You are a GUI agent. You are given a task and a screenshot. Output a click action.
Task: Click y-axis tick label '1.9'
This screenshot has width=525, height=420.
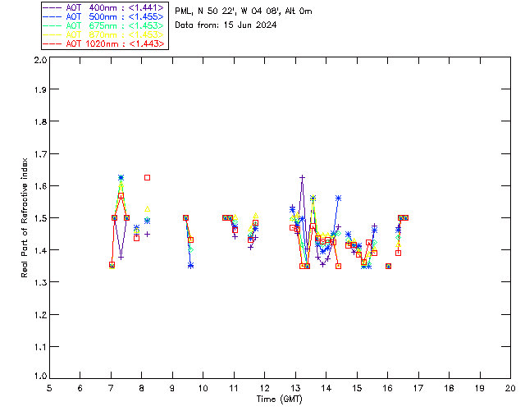pyautogui.click(x=40, y=89)
